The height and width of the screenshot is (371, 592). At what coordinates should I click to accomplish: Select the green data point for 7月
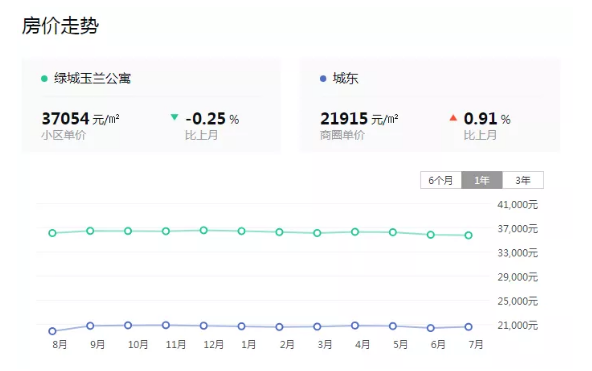469,235
